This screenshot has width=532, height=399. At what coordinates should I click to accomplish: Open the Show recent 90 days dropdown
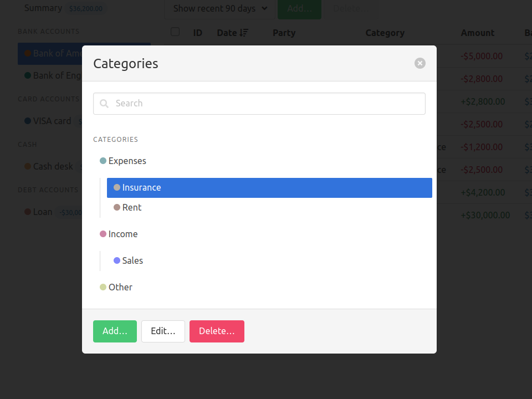coord(220,8)
